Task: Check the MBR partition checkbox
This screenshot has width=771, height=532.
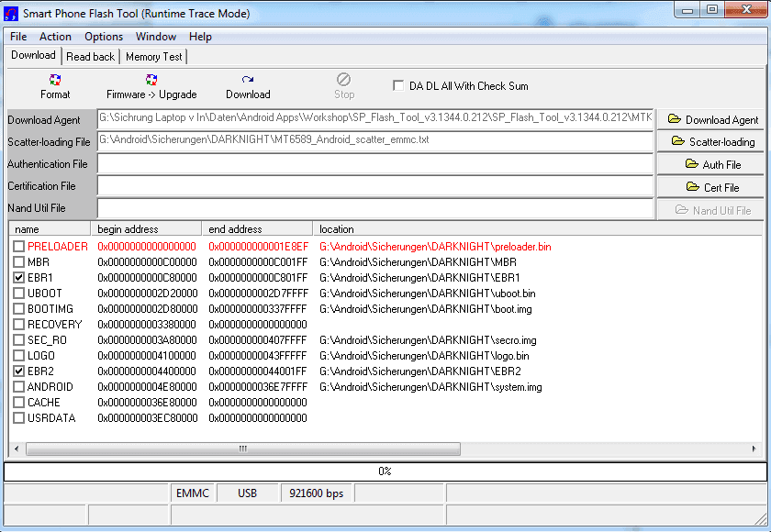Action: 18,262
